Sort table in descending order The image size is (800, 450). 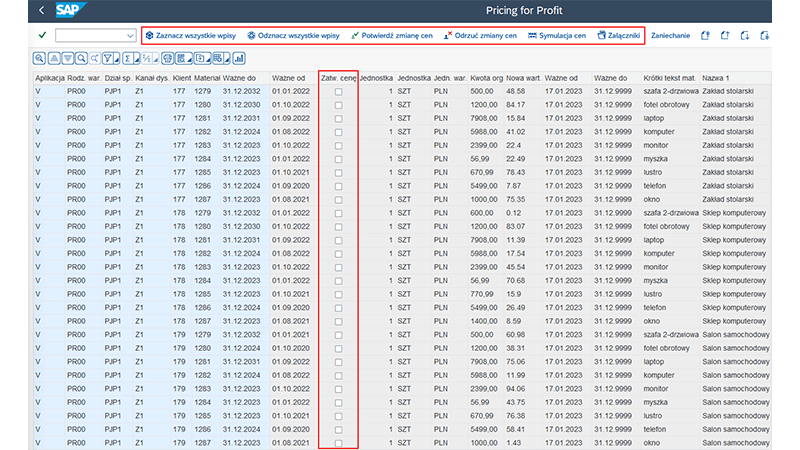click(x=68, y=58)
